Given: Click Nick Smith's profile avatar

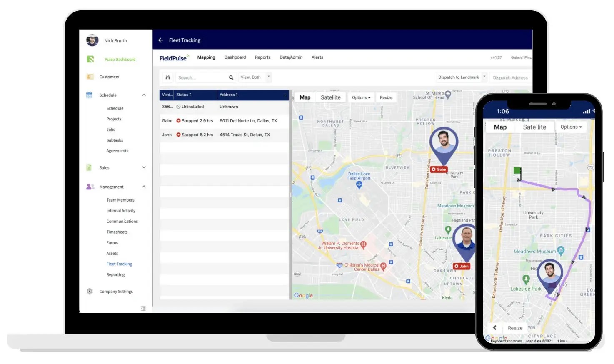Looking at the screenshot, I should [92, 40].
